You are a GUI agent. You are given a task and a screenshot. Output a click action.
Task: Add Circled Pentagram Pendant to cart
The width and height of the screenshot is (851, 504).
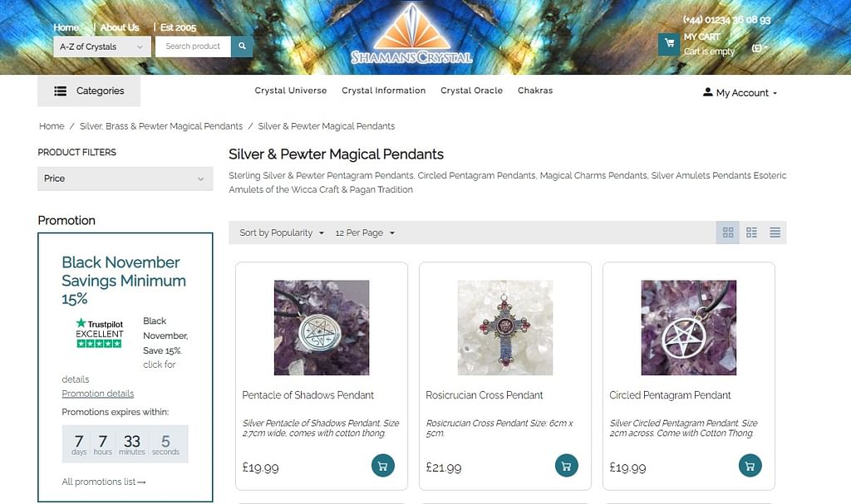[750, 466]
